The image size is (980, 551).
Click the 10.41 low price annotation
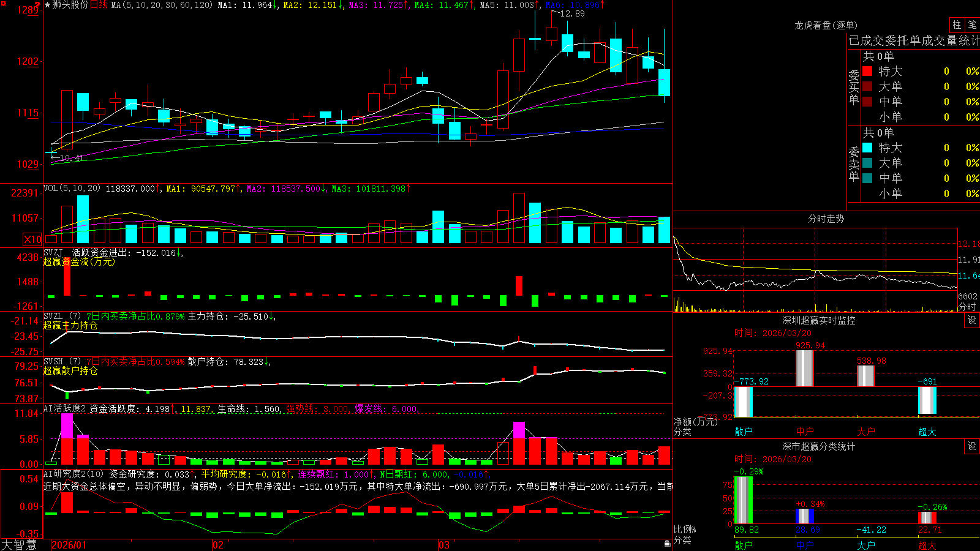coord(71,158)
